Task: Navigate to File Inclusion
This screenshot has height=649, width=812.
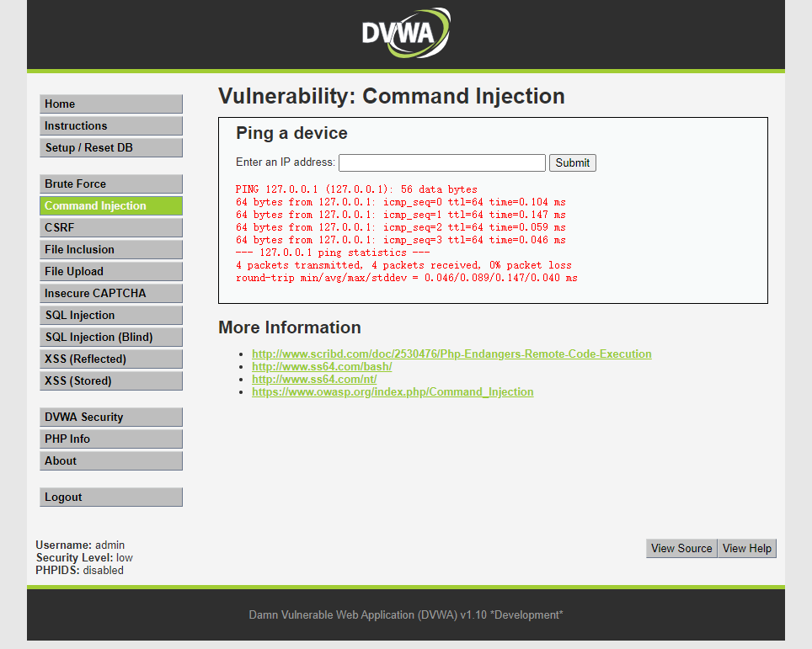Action: (110, 250)
